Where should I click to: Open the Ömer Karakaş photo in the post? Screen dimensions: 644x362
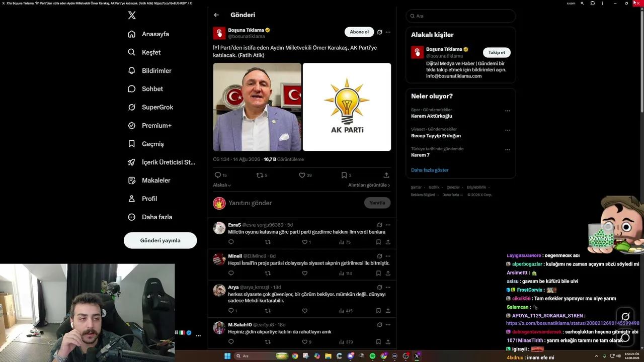(257, 107)
